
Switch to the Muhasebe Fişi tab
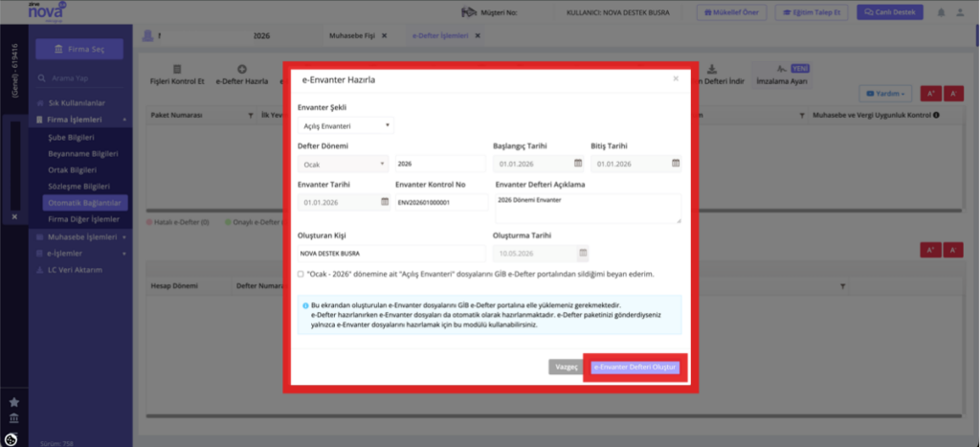tap(352, 35)
